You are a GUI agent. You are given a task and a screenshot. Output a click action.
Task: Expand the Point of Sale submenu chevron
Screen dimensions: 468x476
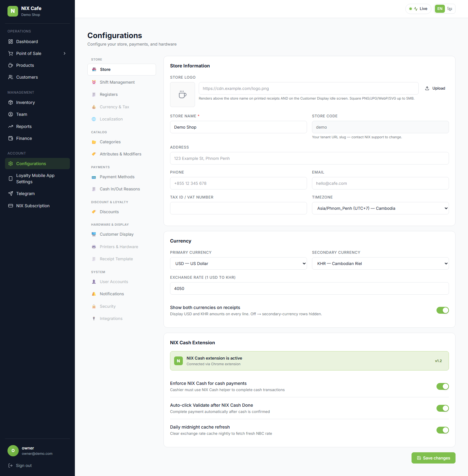pos(65,53)
